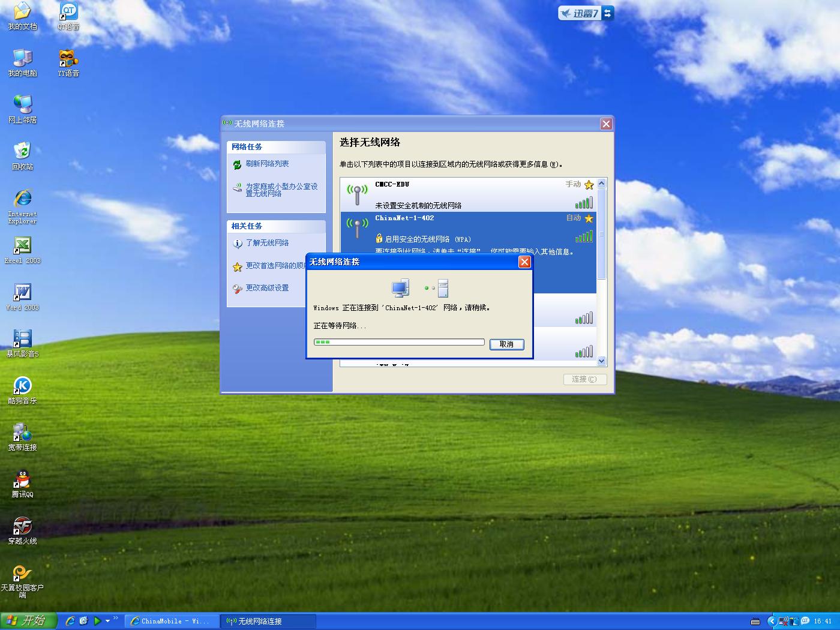Open the 开始 Start menu
840x630 pixels.
[28, 621]
